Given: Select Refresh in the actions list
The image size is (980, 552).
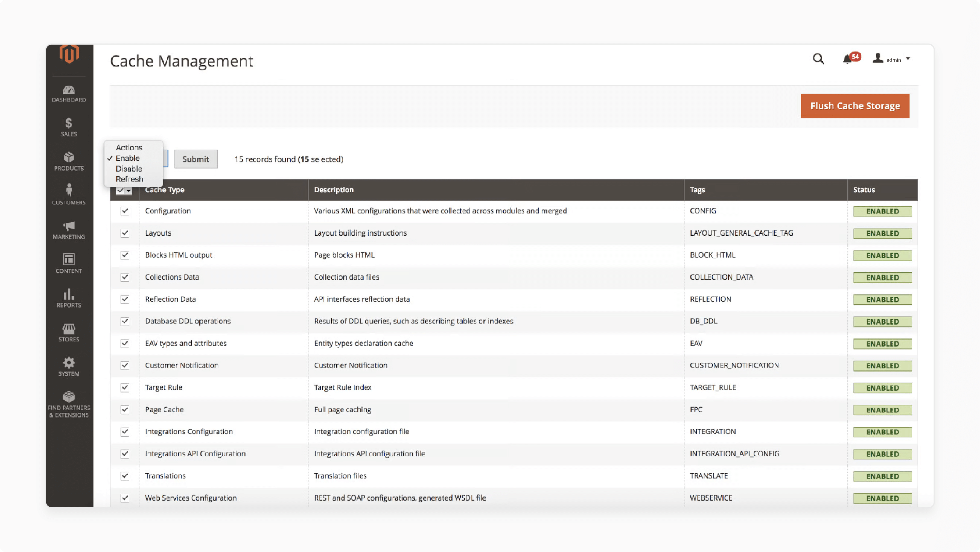Looking at the screenshot, I should click(129, 179).
